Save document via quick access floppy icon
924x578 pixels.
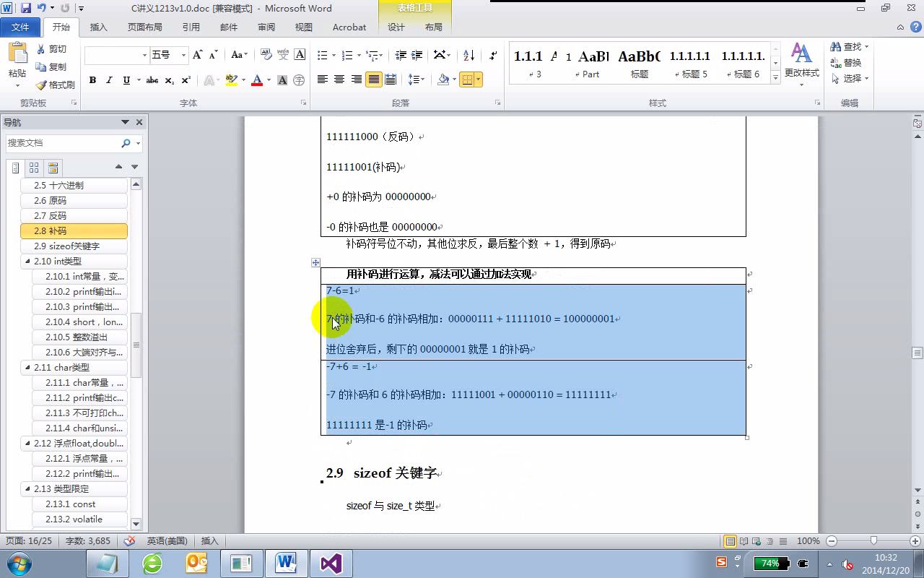click(26, 9)
